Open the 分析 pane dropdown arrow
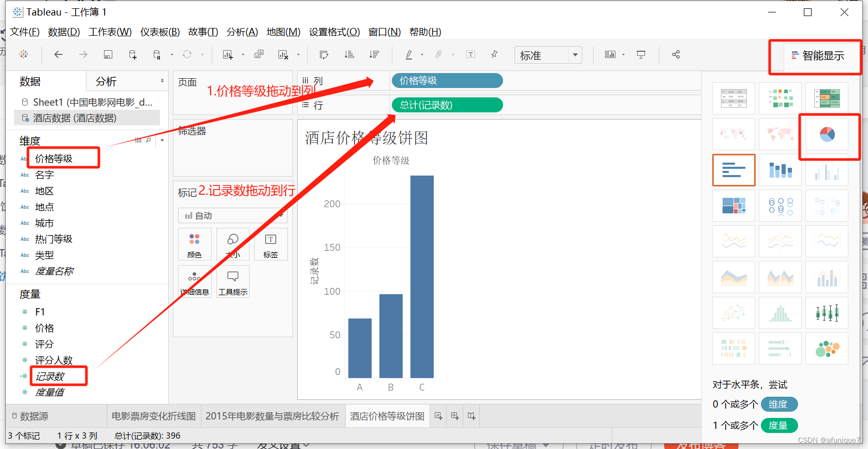This screenshot has height=449, width=868. click(x=162, y=81)
